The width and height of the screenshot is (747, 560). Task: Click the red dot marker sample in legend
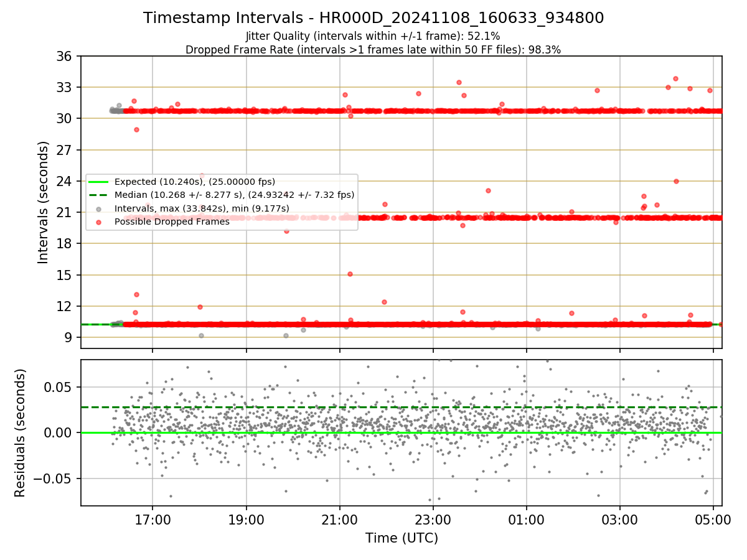pyautogui.click(x=99, y=221)
